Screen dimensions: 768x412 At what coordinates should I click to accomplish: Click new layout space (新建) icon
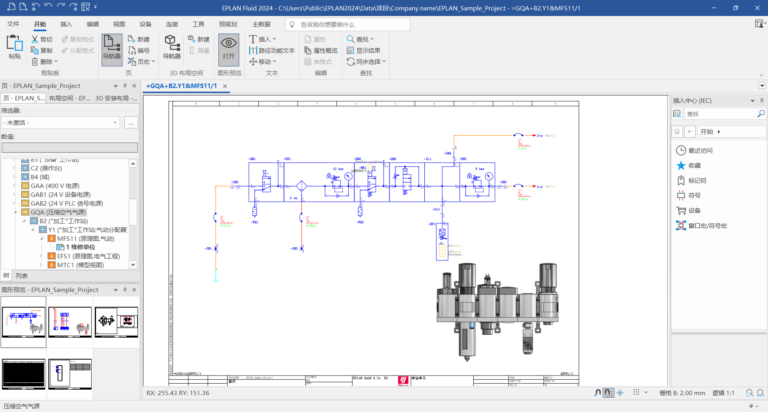pyautogui.click(x=192, y=39)
